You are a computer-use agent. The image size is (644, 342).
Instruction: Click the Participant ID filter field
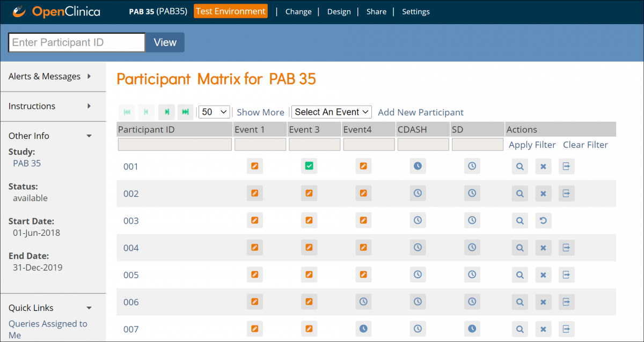click(175, 145)
